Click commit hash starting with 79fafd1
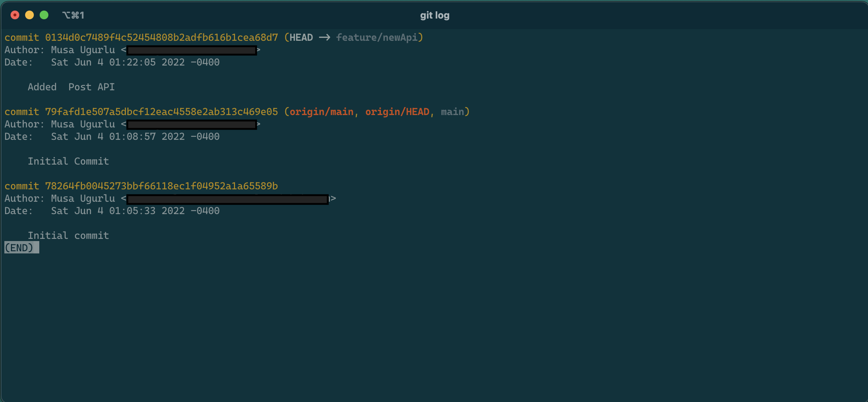The image size is (868, 402). (x=161, y=112)
